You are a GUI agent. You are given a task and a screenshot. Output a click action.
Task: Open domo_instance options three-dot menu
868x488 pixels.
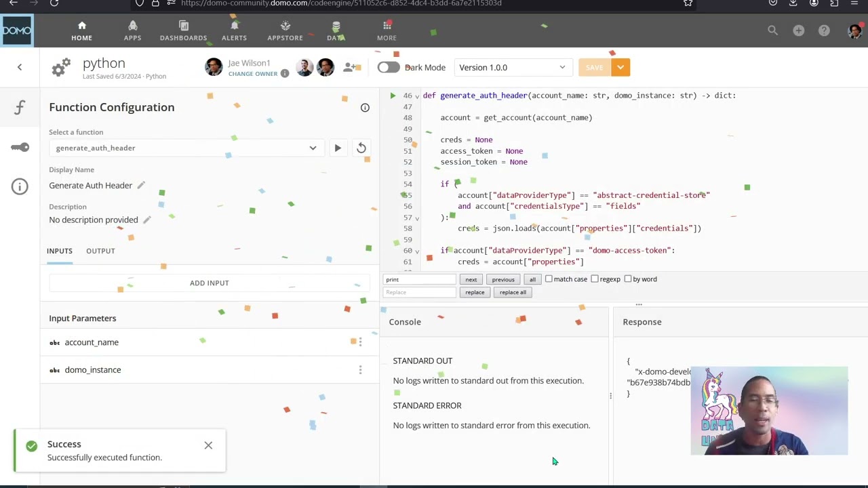tap(360, 369)
